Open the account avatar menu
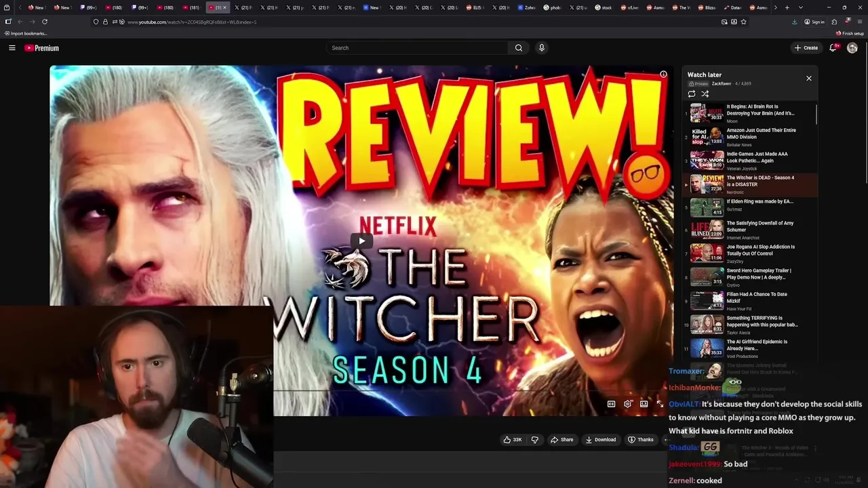This screenshot has height=488, width=868. pyautogui.click(x=852, y=47)
